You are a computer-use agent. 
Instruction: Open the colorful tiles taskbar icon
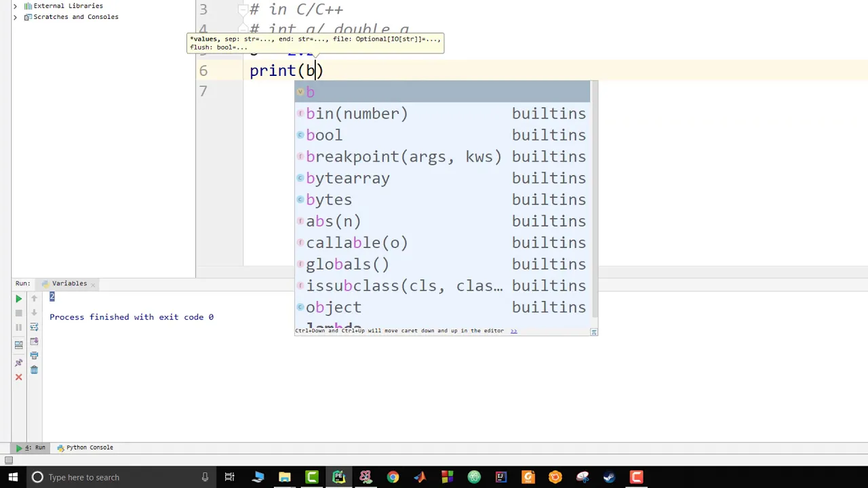tap(447, 477)
